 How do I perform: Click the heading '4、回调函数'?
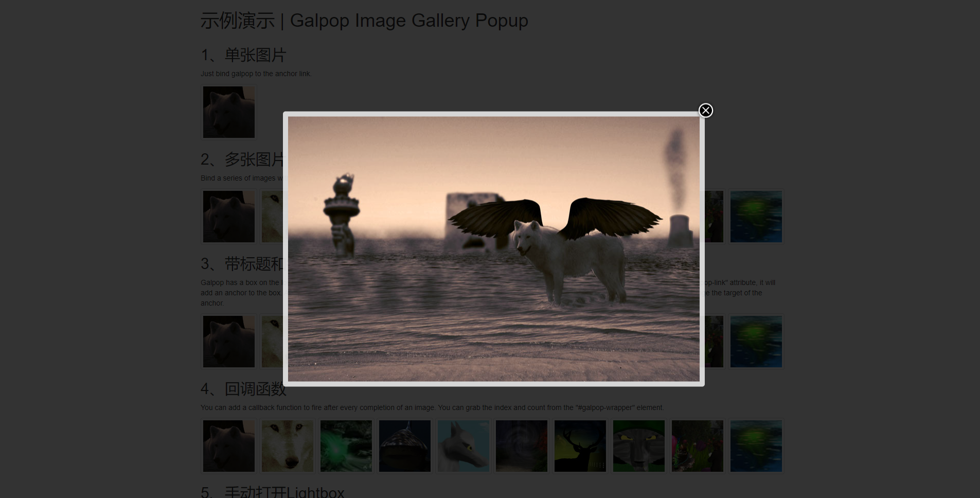pyautogui.click(x=243, y=389)
